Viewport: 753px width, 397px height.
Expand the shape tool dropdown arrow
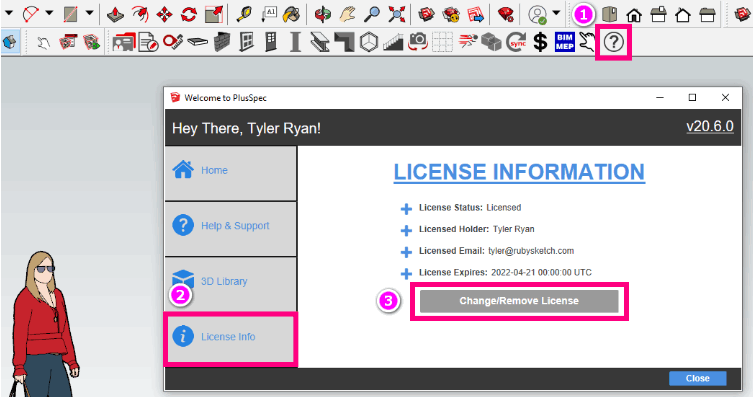pyautogui.click(x=89, y=13)
